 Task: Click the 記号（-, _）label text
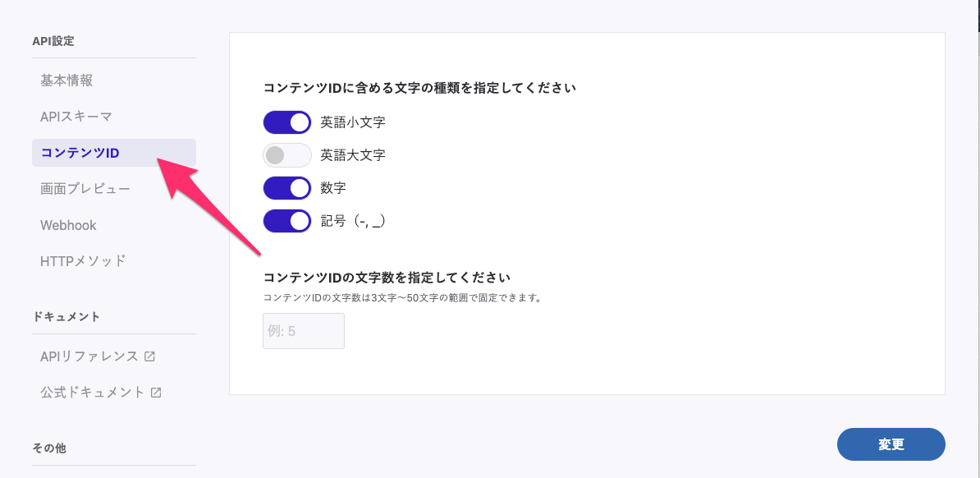pos(353,221)
